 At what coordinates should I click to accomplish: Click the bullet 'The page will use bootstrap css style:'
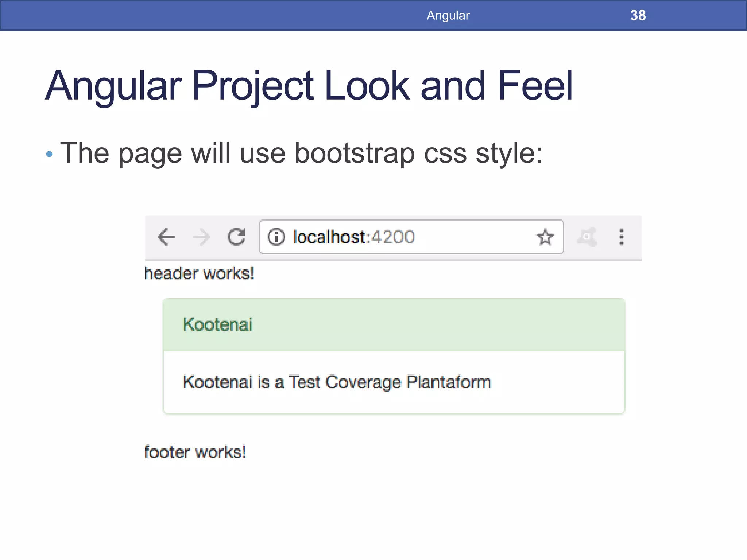click(x=301, y=153)
